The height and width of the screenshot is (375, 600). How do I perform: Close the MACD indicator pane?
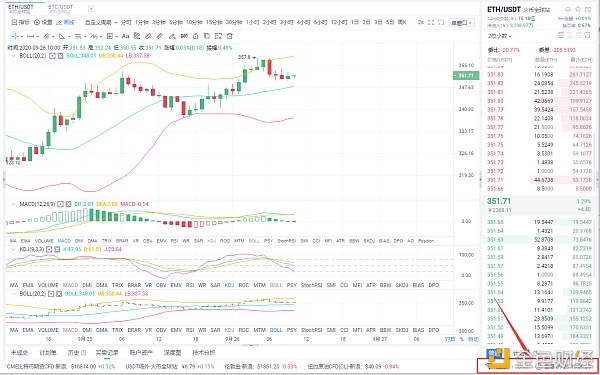69,204
